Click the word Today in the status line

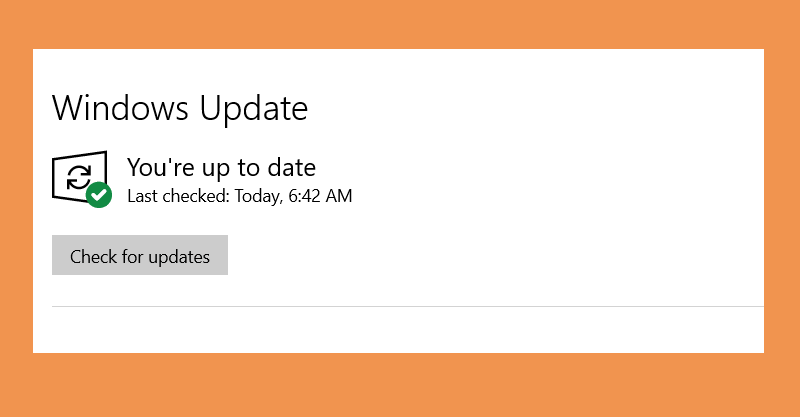258,197
